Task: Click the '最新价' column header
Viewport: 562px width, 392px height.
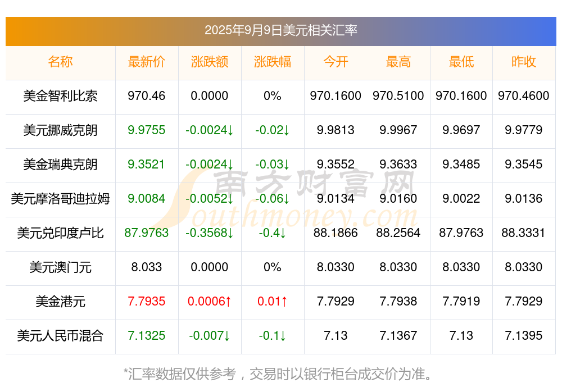Action: tap(146, 62)
